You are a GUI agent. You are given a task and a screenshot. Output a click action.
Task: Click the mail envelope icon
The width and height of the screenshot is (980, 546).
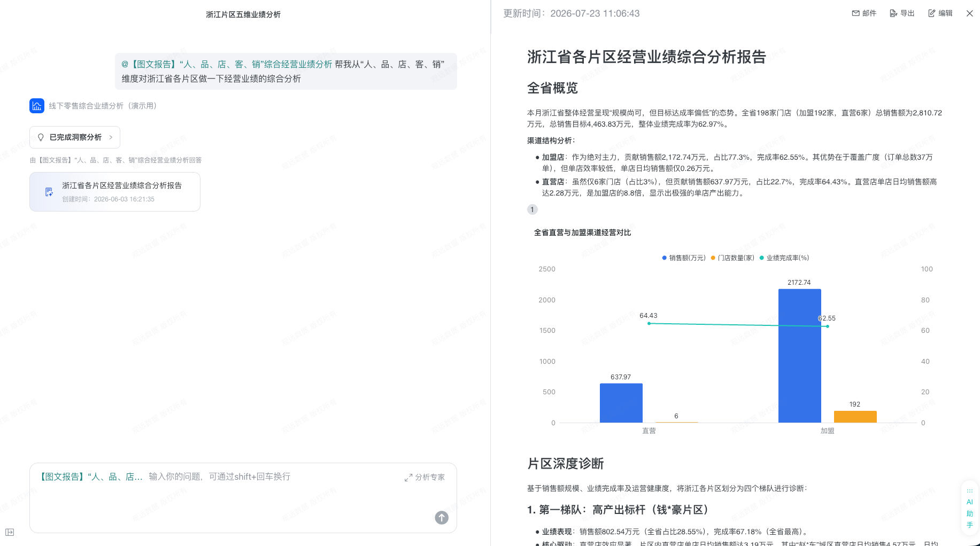click(855, 13)
